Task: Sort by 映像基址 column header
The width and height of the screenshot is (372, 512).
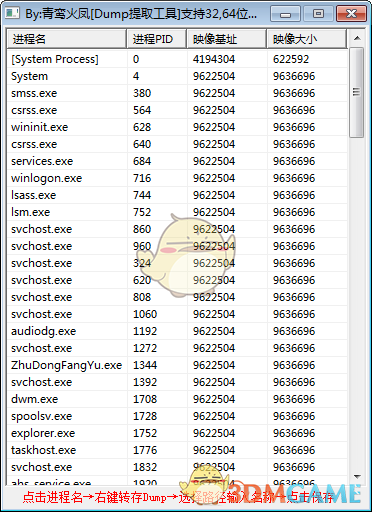Action: point(226,39)
